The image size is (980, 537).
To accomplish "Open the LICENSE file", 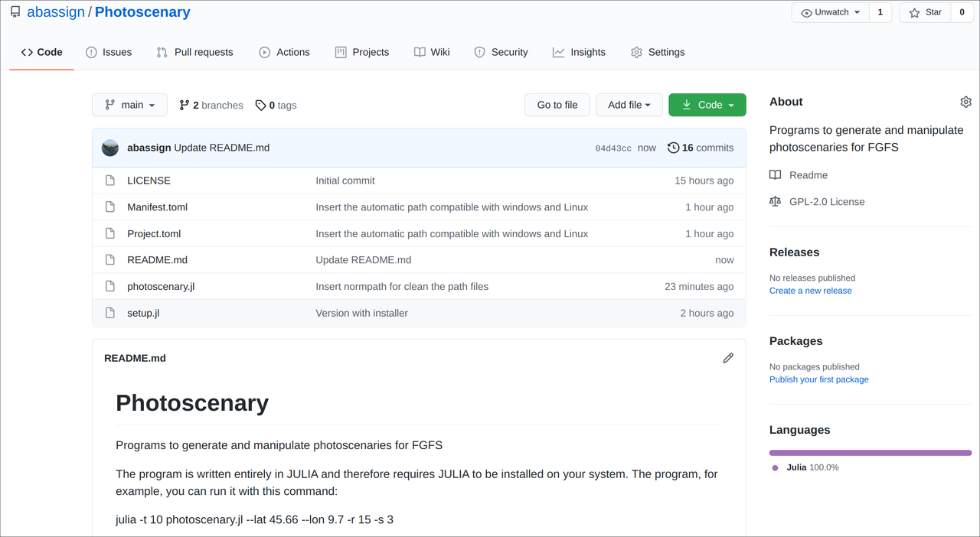I will 149,181.
